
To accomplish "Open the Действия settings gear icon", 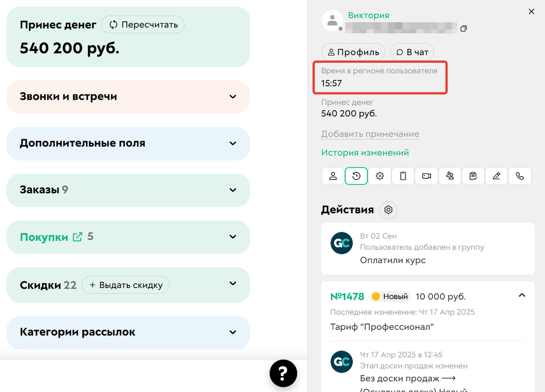I will pos(388,210).
